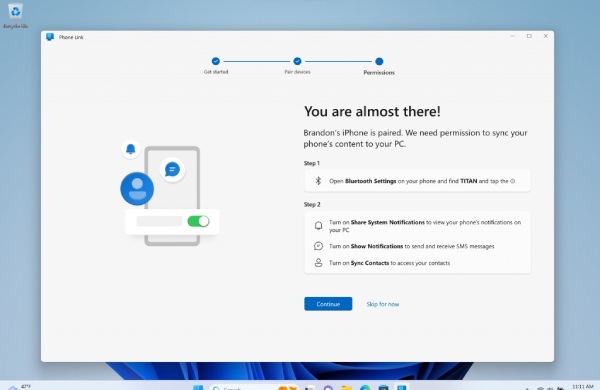The width and height of the screenshot is (600, 390).
Task: Click the 'Get started' step label
Action: pos(216,72)
